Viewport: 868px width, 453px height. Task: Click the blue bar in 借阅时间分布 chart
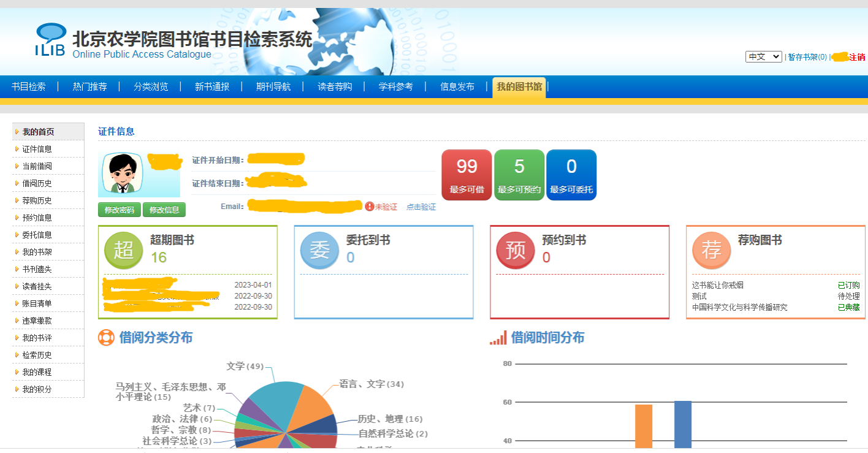tap(683, 424)
